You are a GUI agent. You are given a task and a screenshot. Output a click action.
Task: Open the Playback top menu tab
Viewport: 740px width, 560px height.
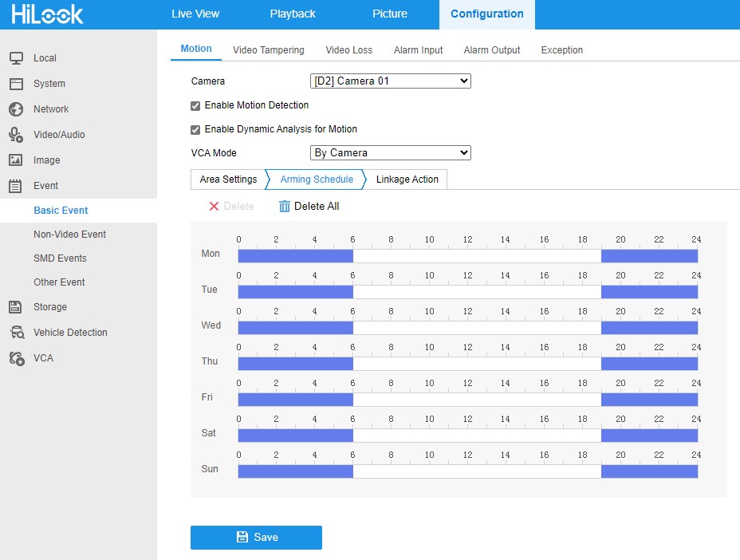pyautogui.click(x=293, y=14)
